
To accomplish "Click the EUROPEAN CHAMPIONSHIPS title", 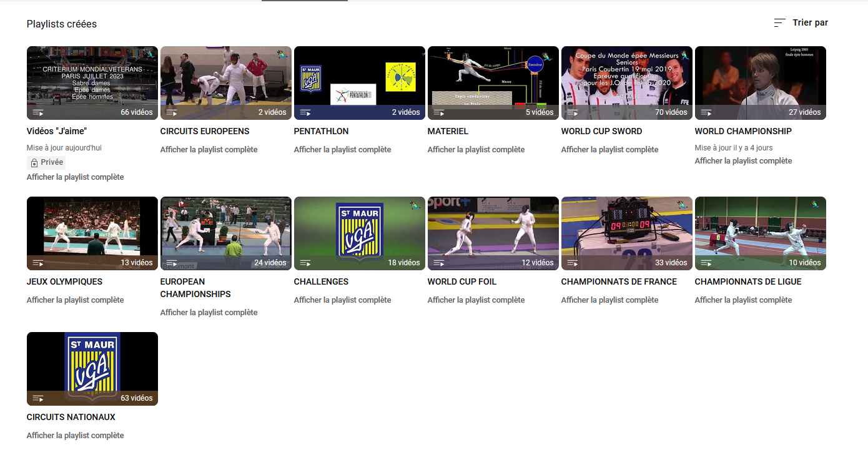I will click(195, 288).
